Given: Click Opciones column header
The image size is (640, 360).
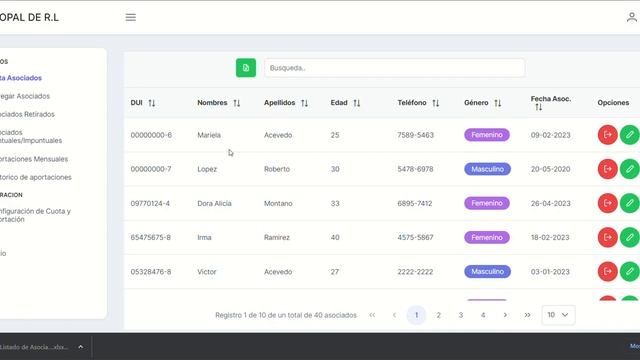Looking at the screenshot, I should pos(613,103).
